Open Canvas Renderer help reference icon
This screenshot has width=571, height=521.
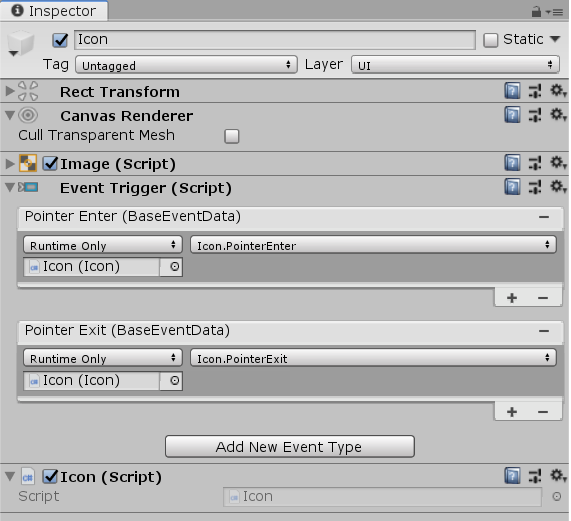(x=512, y=115)
